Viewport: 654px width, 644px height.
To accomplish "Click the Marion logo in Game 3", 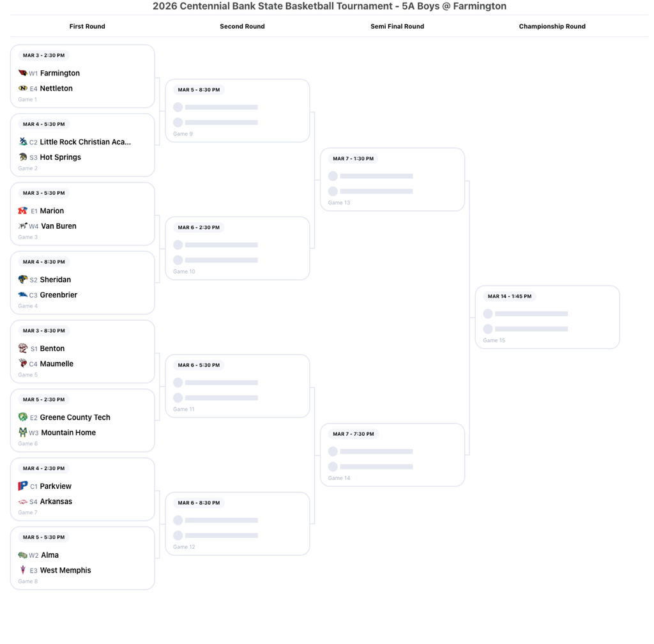I will coord(24,210).
